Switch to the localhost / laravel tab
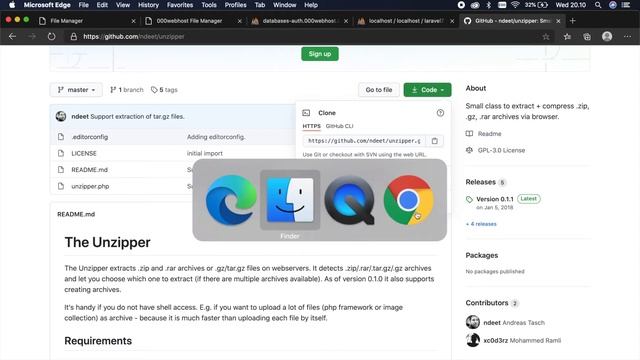This screenshot has height=360, width=640. coord(405,21)
